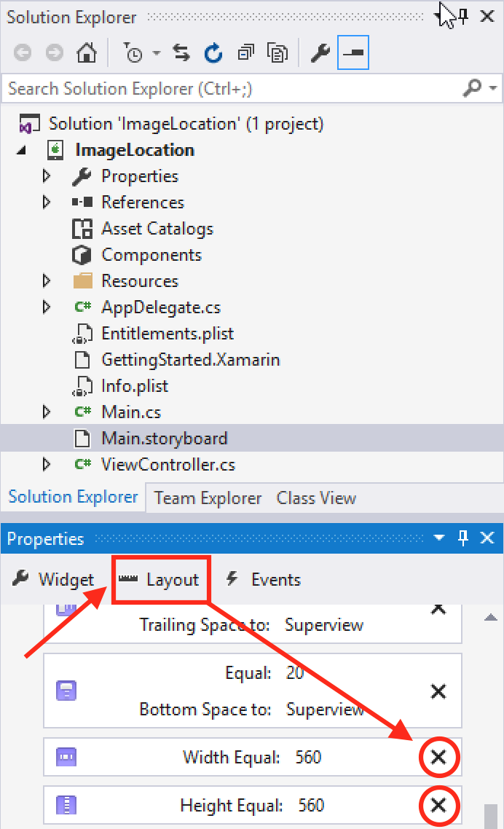Click Sync with Active Document icon
The height and width of the screenshot is (829, 504).
pos(181,53)
